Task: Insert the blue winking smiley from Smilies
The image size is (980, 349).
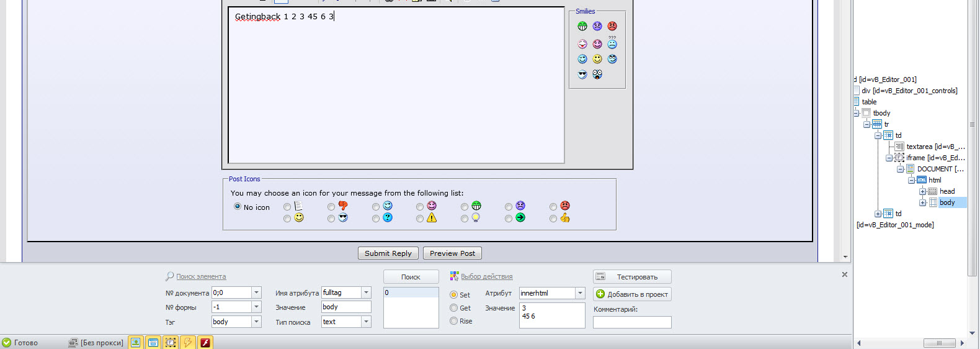Action: coord(582,59)
